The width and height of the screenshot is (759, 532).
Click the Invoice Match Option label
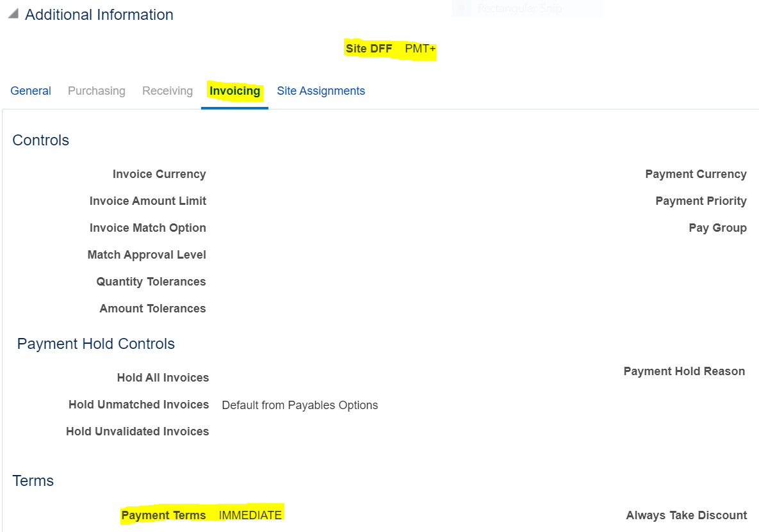click(x=147, y=228)
